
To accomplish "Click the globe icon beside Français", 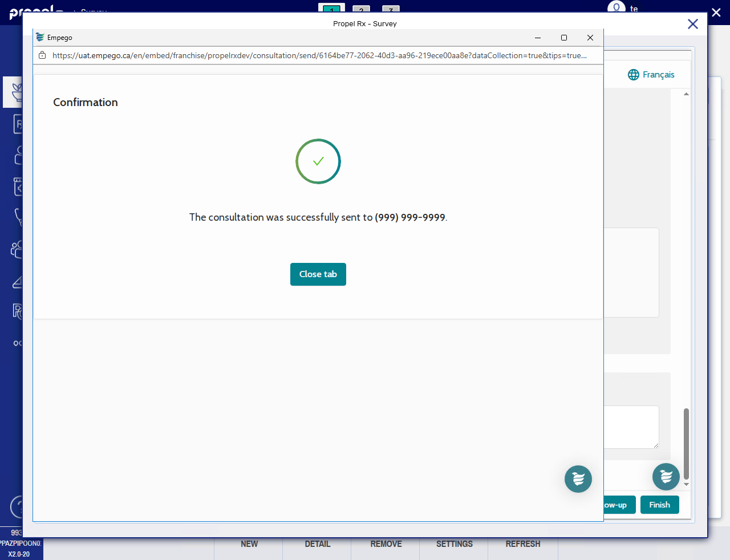I will click(633, 75).
